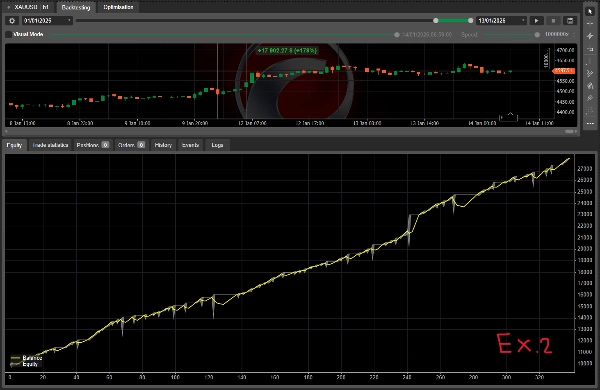The width and height of the screenshot is (600, 390).
Task: Open the Logs tab
Action: (217, 145)
